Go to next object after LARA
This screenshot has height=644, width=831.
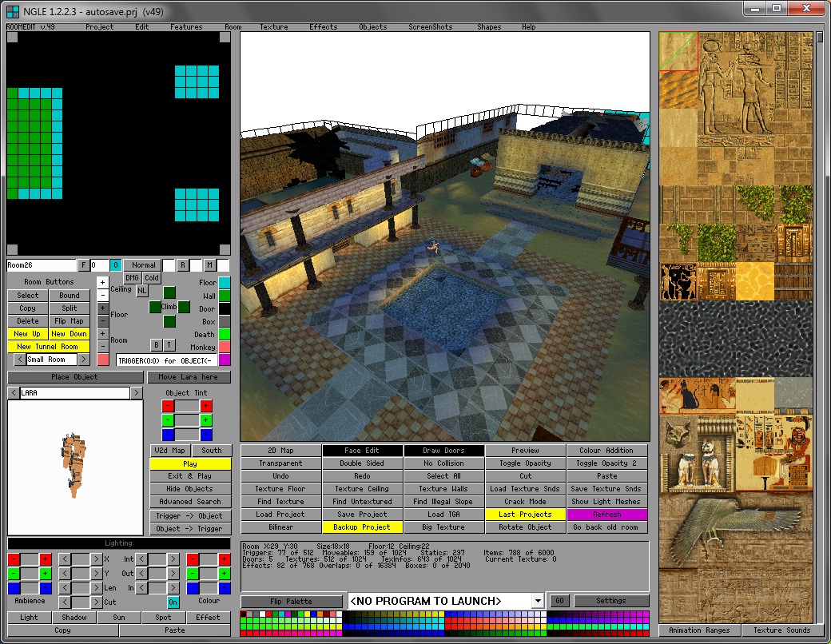pos(136,393)
